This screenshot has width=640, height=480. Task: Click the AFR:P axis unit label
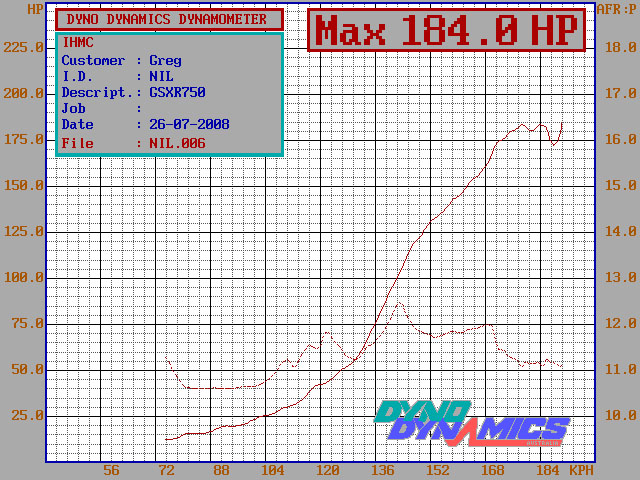coord(616,9)
